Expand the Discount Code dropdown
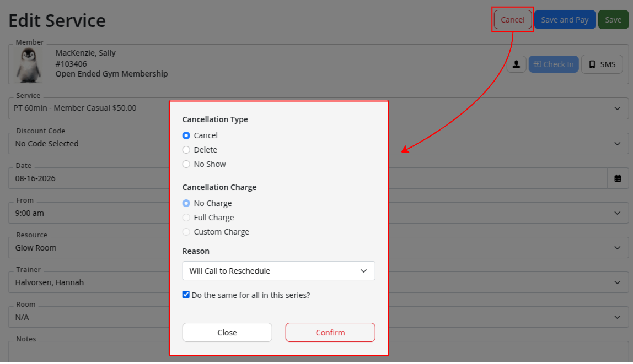The height and width of the screenshot is (364, 633). click(x=617, y=144)
